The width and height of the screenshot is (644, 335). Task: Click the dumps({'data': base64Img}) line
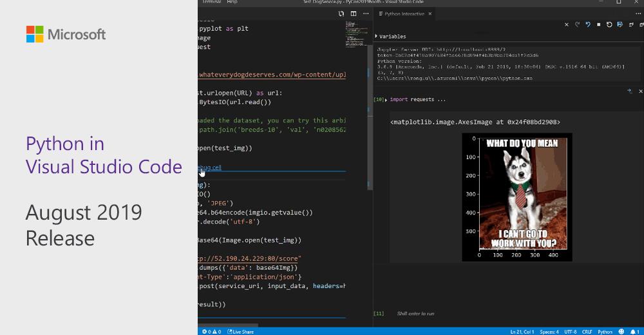click(248, 267)
